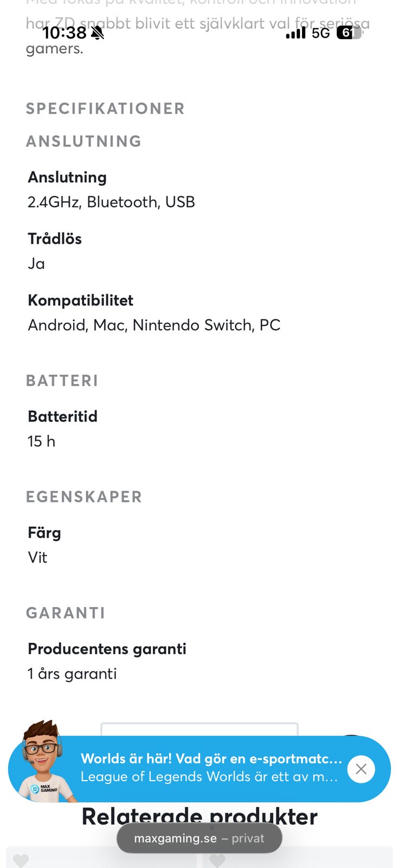399x868 pixels.
Task: Tap the League of Legends Worlds subtitle
Action: pos(209,777)
